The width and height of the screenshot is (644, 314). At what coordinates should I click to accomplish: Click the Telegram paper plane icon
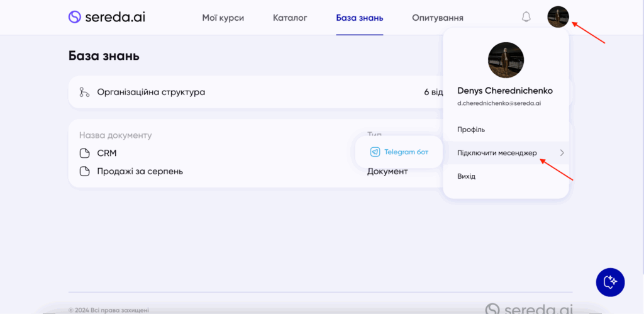[x=375, y=152]
